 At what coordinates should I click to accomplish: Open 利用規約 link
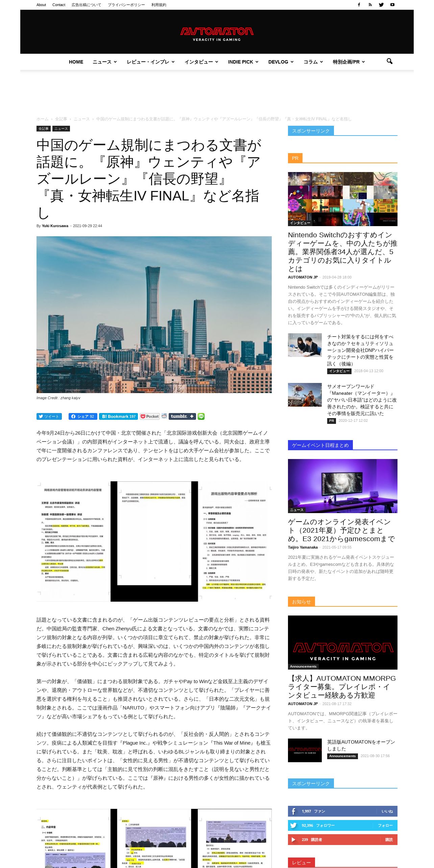click(159, 5)
